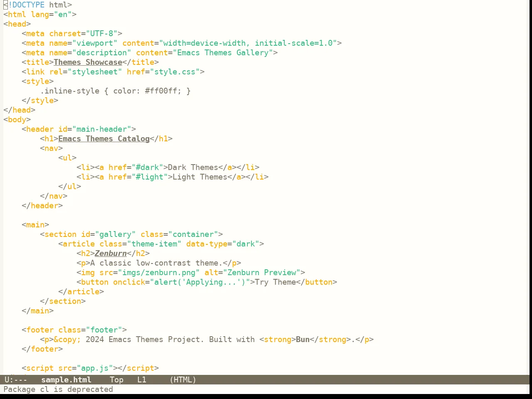Viewport: 532px width, 399px height.
Task: Click the "#dark" href value
Action: pos(147,167)
